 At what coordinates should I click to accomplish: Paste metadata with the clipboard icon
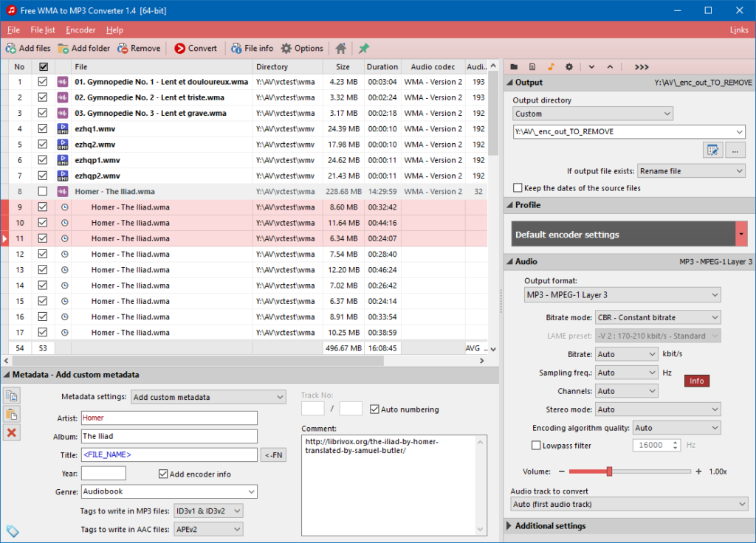click(x=12, y=415)
